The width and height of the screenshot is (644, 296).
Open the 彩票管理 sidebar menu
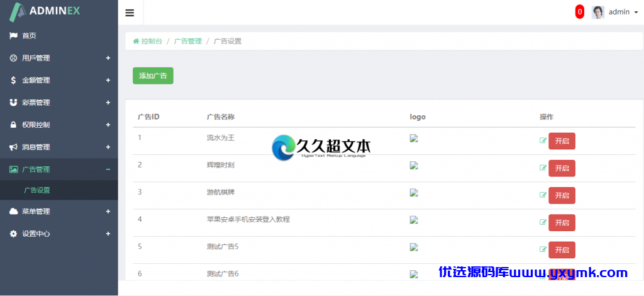tap(58, 103)
